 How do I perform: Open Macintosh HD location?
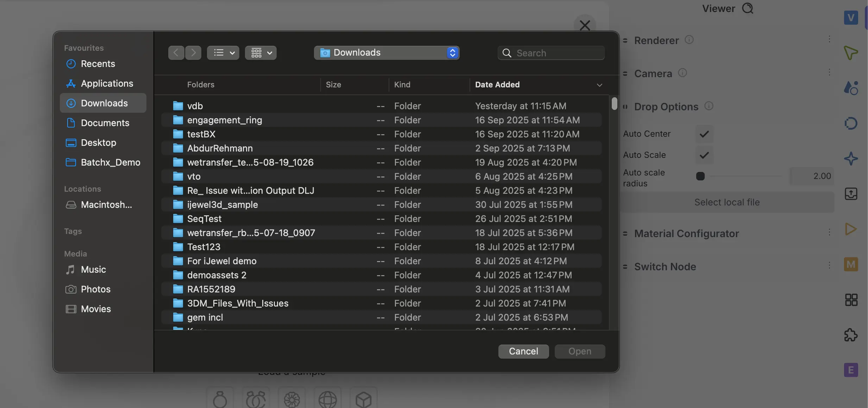103,205
